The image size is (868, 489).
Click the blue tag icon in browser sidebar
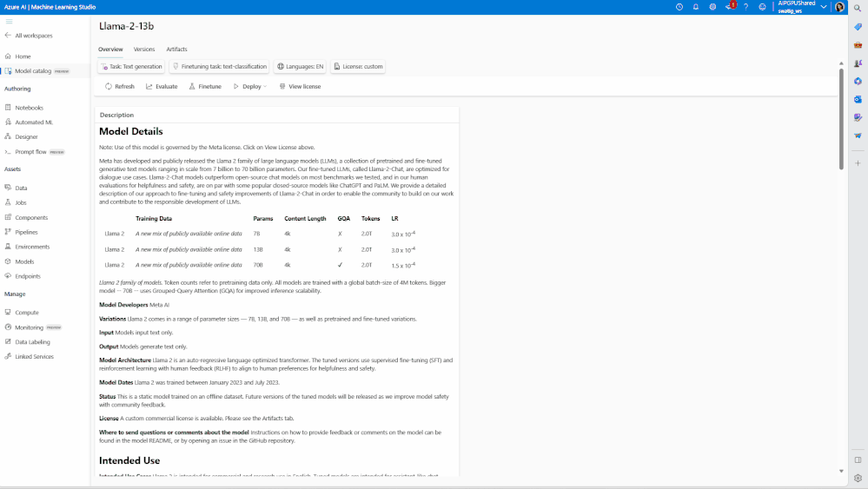pos(858,27)
